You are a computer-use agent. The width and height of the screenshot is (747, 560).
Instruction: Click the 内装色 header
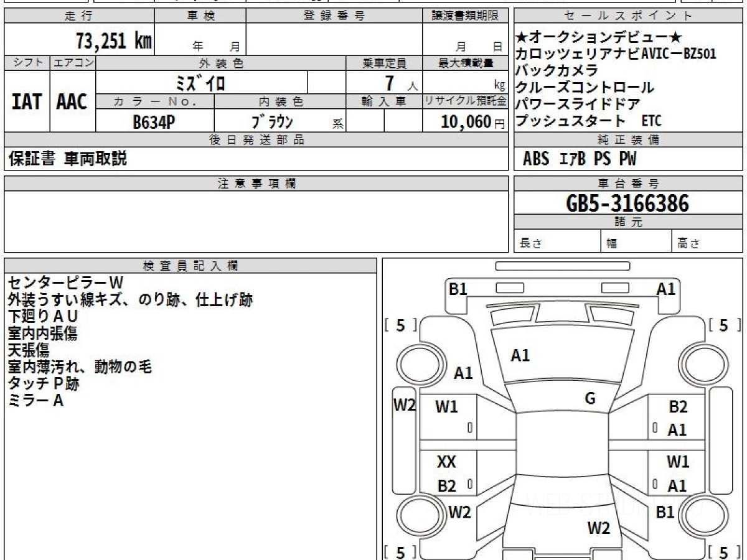click(280, 101)
